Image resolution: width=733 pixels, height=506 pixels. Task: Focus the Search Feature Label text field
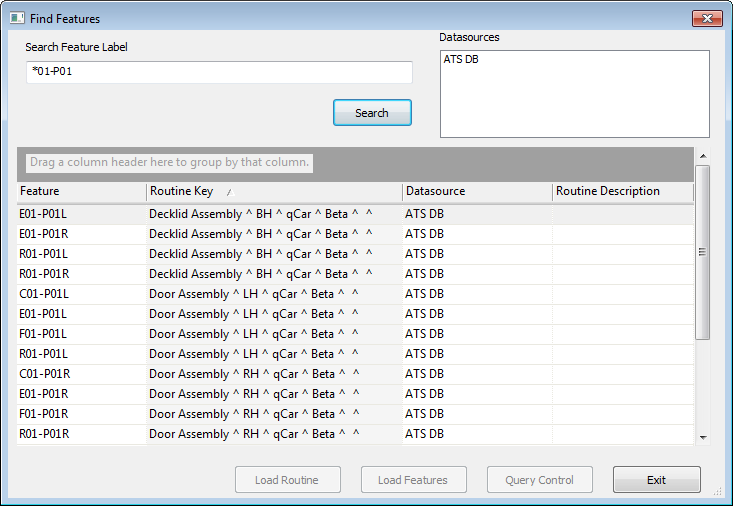coord(219,72)
